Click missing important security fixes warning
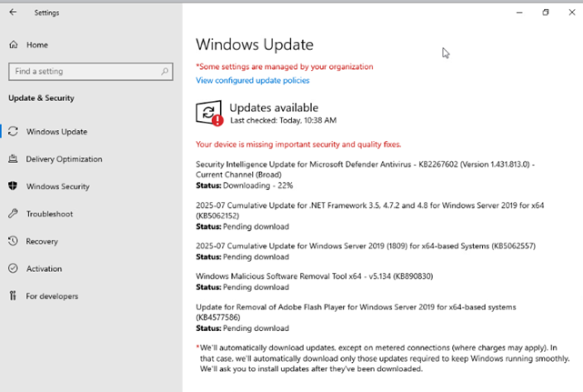Viewport: 583px width, 392px height. [298, 145]
